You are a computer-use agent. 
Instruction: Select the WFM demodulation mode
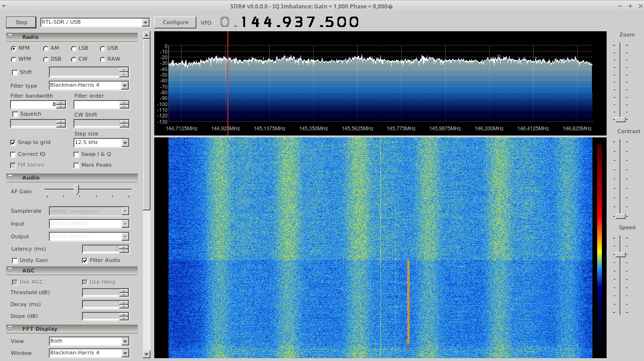pyautogui.click(x=14, y=59)
